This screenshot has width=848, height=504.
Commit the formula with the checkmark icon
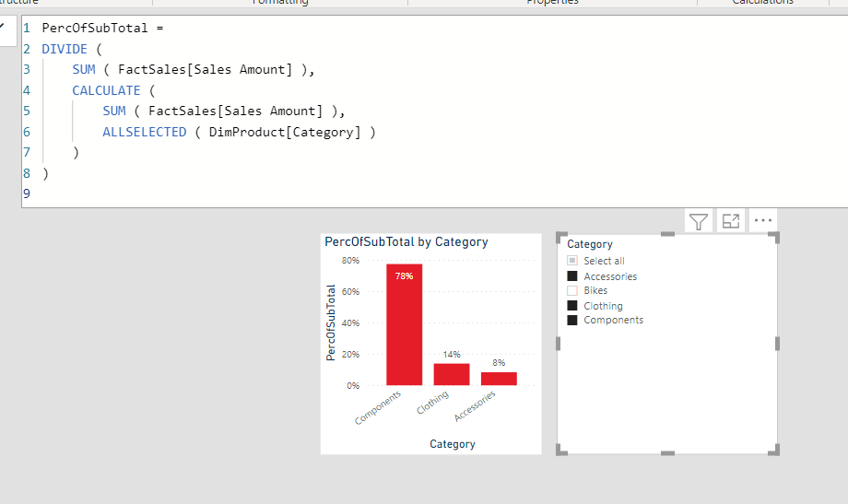[x=3, y=26]
